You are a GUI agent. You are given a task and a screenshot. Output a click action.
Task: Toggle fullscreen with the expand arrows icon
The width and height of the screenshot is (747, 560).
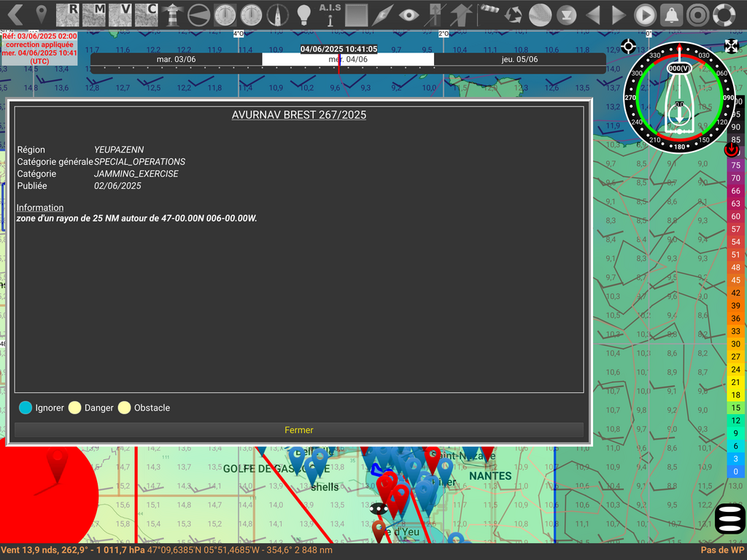tap(731, 46)
